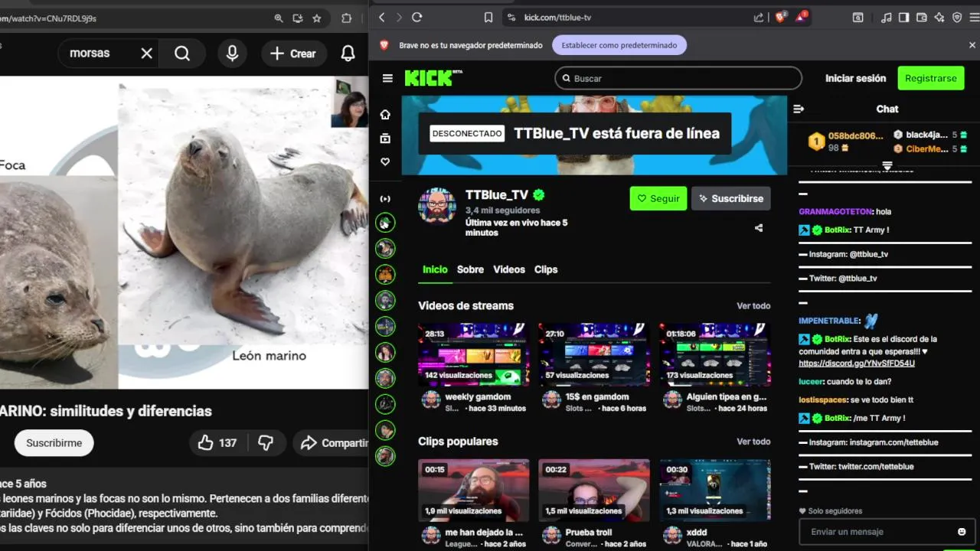Bookmark the Kick page in Brave
The image size is (980, 551).
(x=488, y=18)
